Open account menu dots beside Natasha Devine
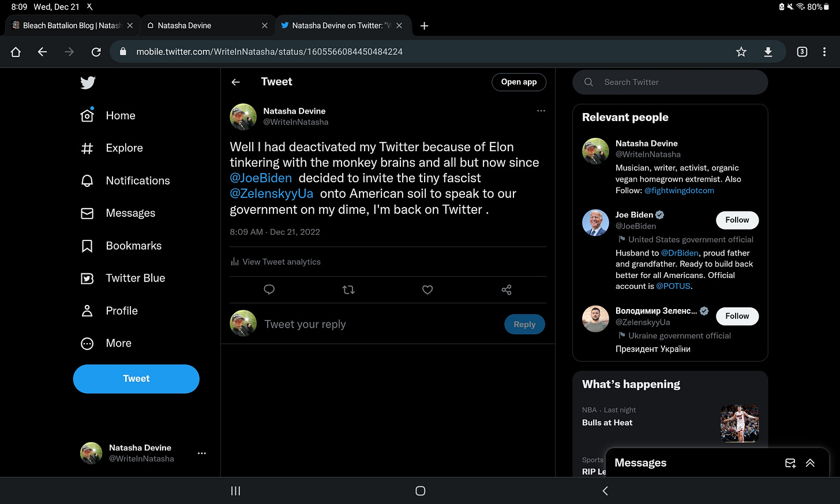This screenshot has width=840, height=504. coord(202,453)
